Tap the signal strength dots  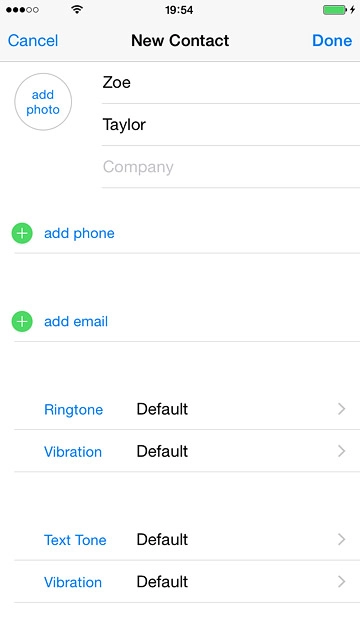22,10
